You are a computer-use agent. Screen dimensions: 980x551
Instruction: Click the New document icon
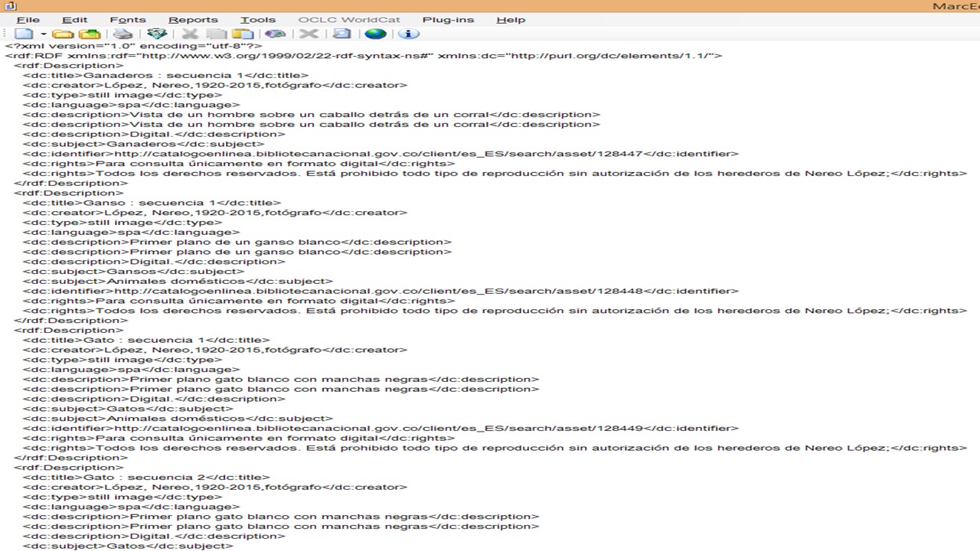tap(24, 34)
